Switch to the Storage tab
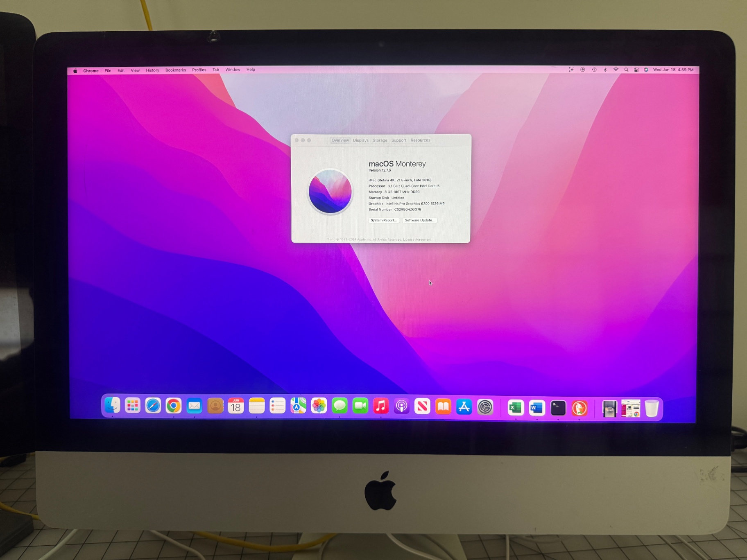747x560 pixels. coord(380,140)
